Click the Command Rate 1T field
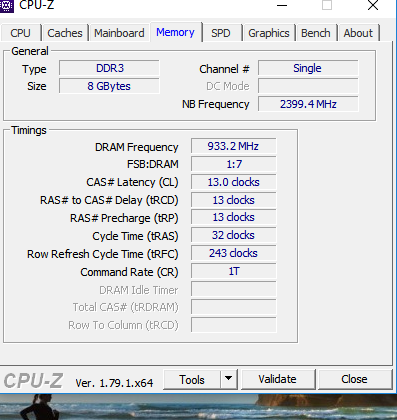397x420 pixels. pyautogui.click(x=233, y=271)
